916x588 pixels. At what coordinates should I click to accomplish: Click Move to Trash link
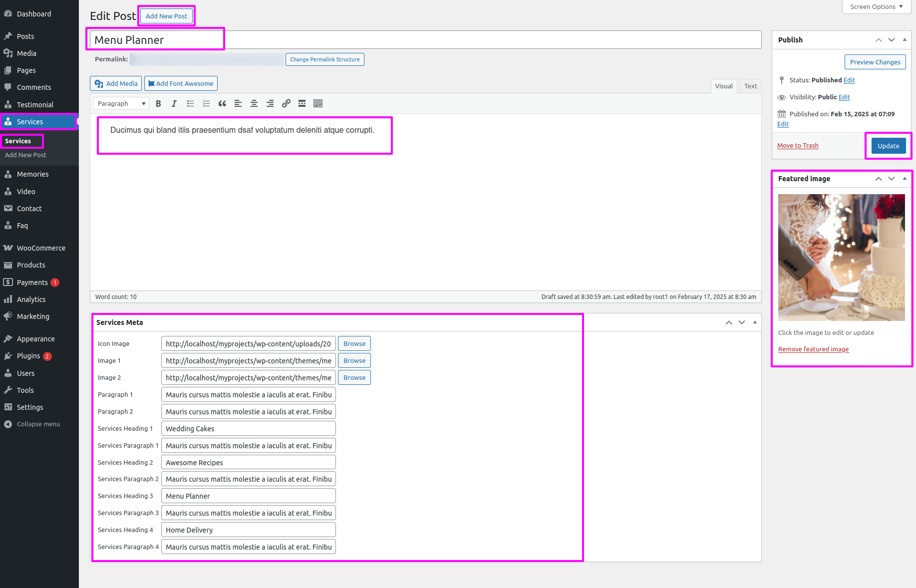(x=798, y=146)
